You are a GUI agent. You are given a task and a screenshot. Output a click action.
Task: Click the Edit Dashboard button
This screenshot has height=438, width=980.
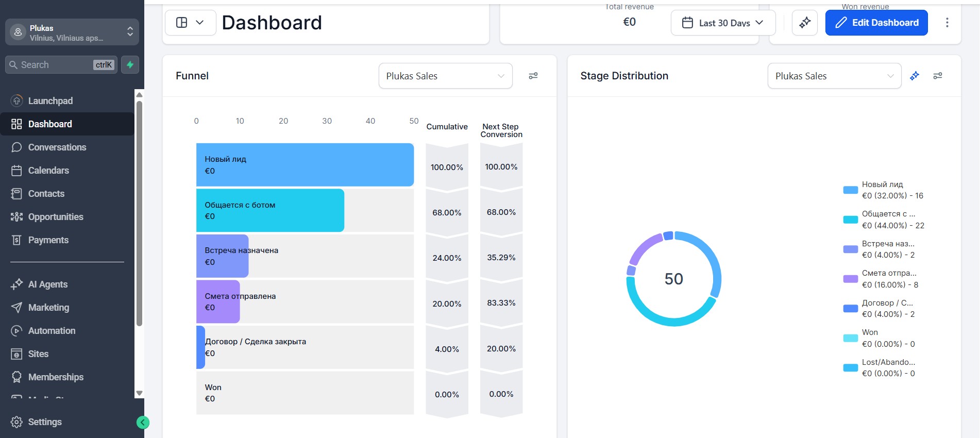point(876,23)
